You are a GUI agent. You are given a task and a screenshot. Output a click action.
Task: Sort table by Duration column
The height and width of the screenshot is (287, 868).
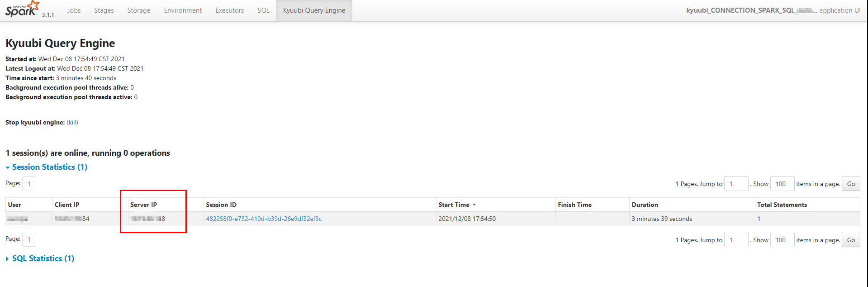(x=645, y=205)
